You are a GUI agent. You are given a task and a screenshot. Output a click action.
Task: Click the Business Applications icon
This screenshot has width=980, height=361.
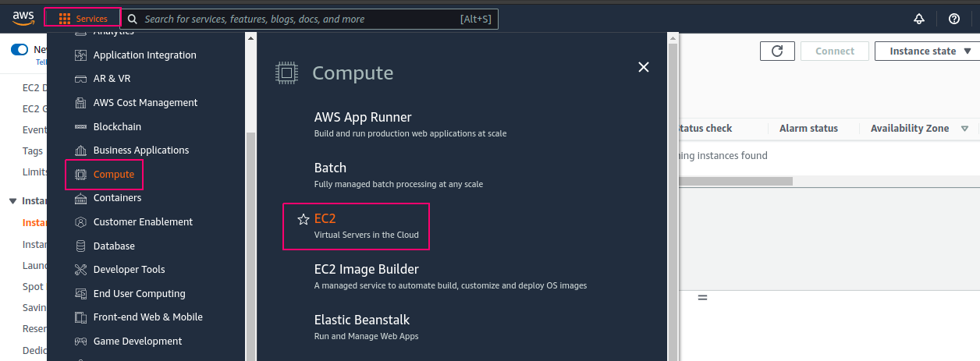80,150
